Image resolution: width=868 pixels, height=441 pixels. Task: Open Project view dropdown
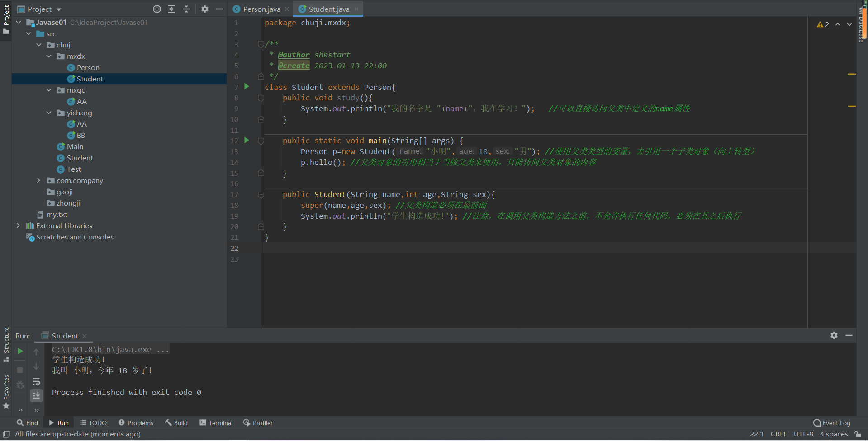pos(40,9)
